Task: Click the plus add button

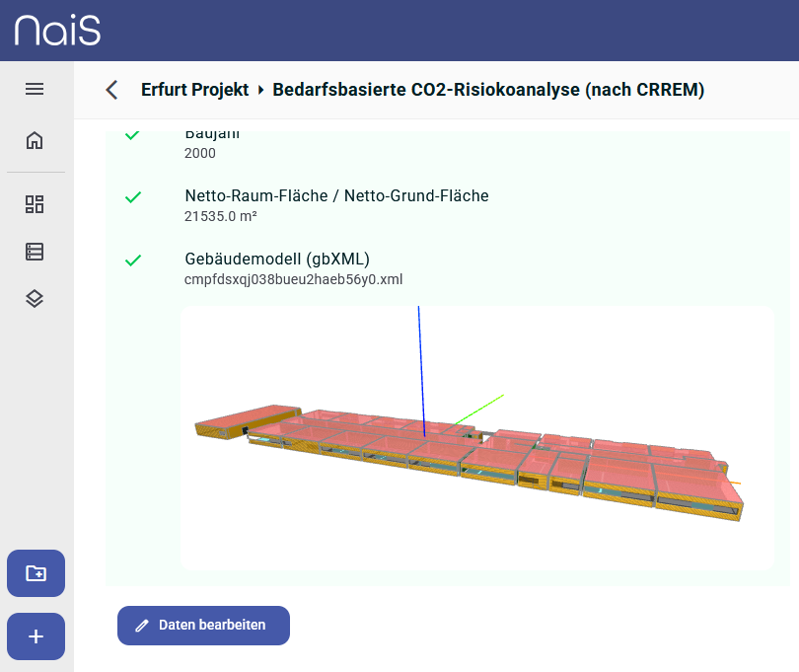Action: [36, 636]
